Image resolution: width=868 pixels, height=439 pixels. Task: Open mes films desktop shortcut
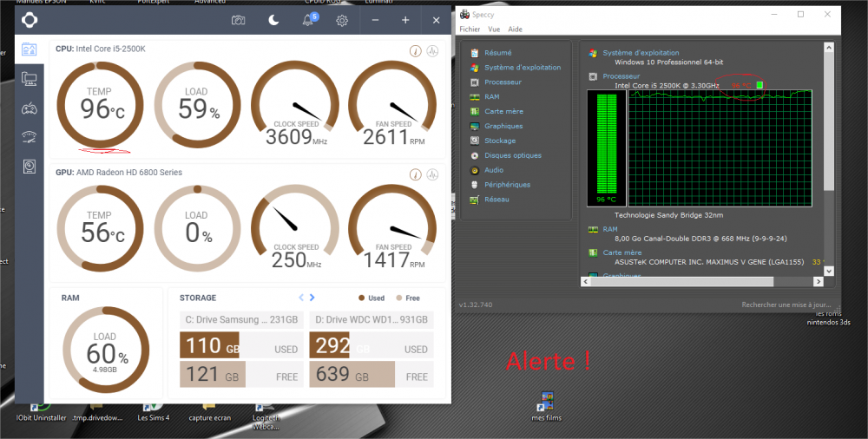coord(546,406)
